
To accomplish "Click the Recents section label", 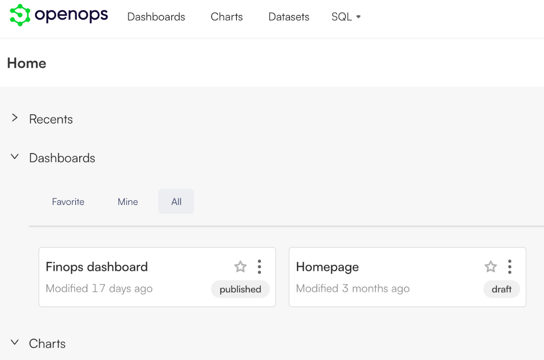I will 51,119.
